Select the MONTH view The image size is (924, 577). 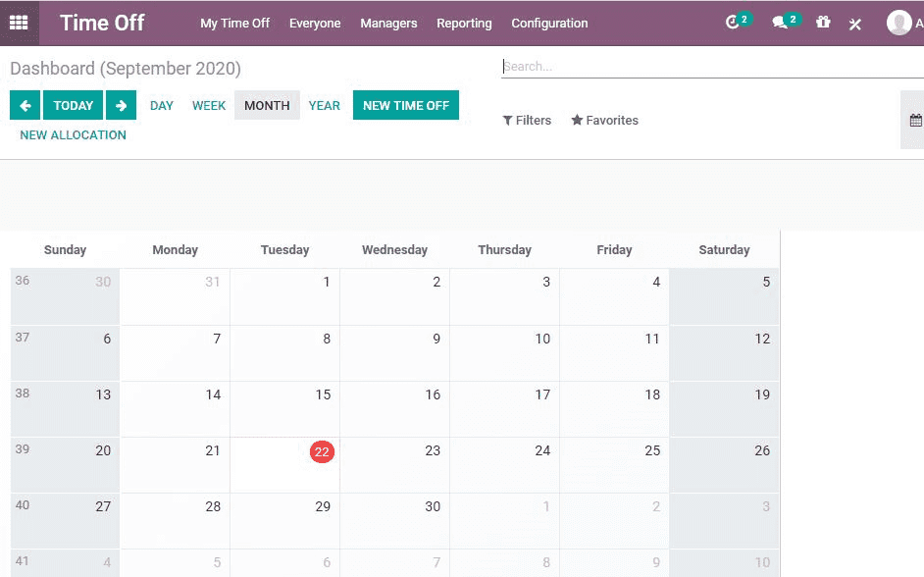pos(267,106)
